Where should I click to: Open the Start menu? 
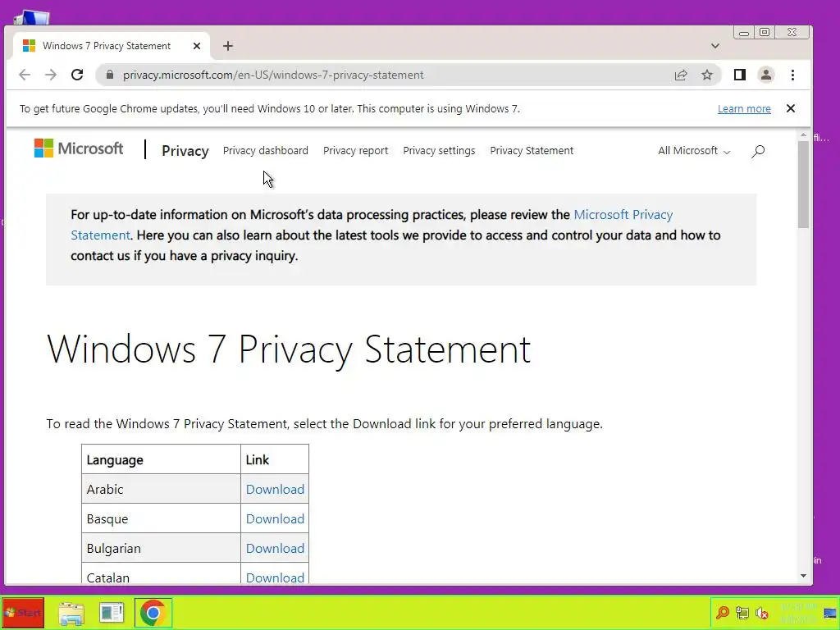click(x=22, y=612)
